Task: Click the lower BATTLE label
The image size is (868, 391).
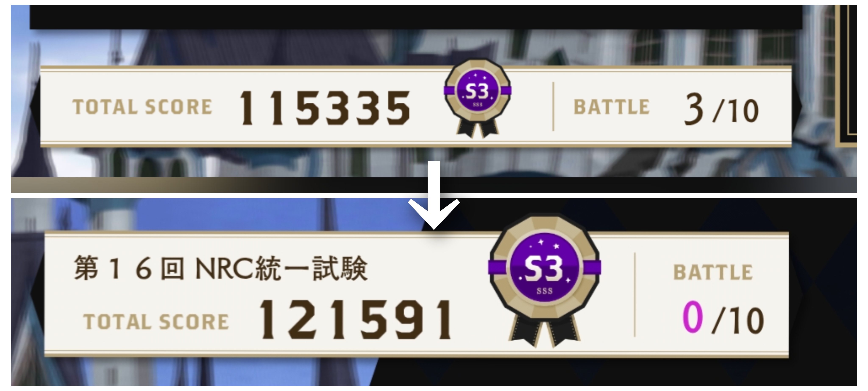Action: 713,272
